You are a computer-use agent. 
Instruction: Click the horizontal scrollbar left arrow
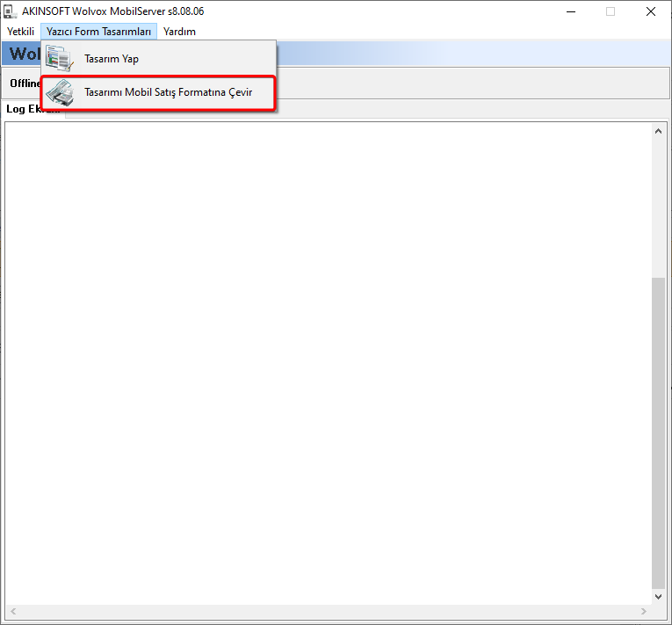coord(13,611)
